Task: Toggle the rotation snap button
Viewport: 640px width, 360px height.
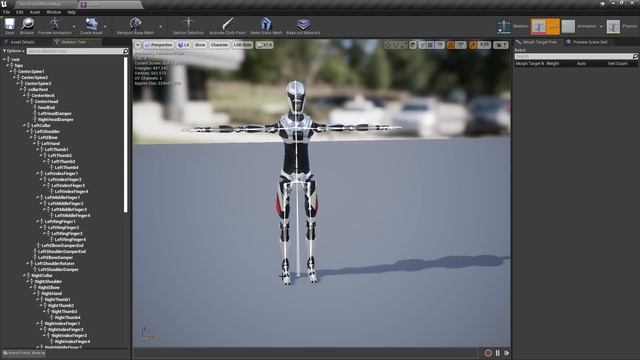Action: 451,45
